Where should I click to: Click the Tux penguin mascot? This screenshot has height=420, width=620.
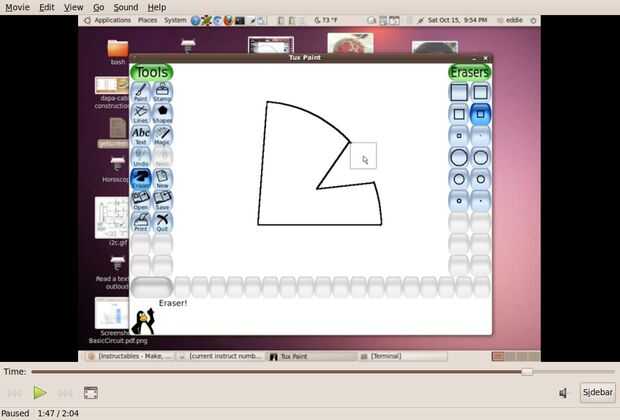coord(143,321)
